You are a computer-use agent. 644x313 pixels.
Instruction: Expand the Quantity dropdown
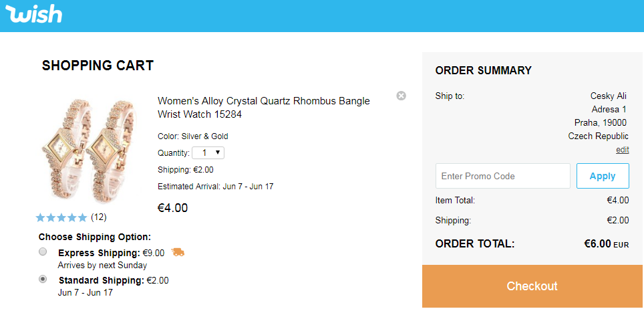pos(208,152)
